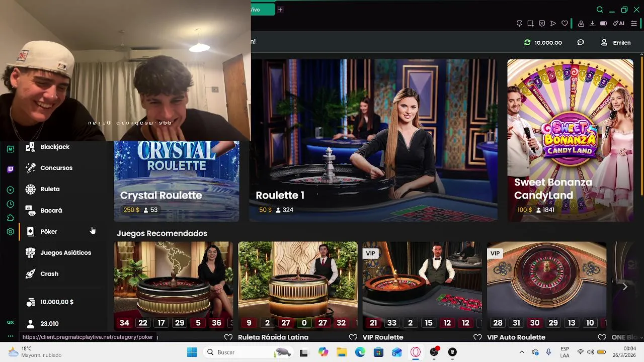Viewport: 644px width, 362px height.
Task: Click the 10.000,00 $ sidebar balance
Action: (57, 302)
